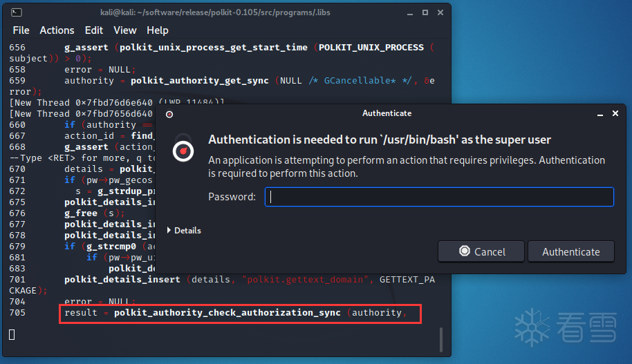Image resolution: width=632 pixels, height=364 pixels.
Task: Minimize the Authenticate dialog
Action: [x=600, y=114]
